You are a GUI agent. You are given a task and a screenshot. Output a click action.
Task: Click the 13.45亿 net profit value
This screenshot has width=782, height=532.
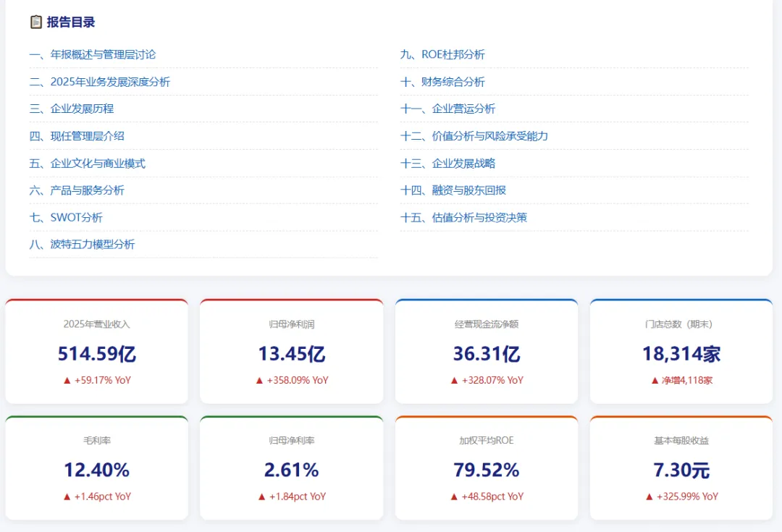292,353
